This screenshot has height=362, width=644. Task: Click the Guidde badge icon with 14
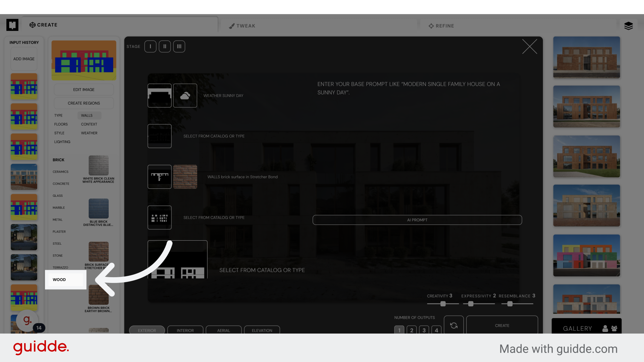click(30, 322)
